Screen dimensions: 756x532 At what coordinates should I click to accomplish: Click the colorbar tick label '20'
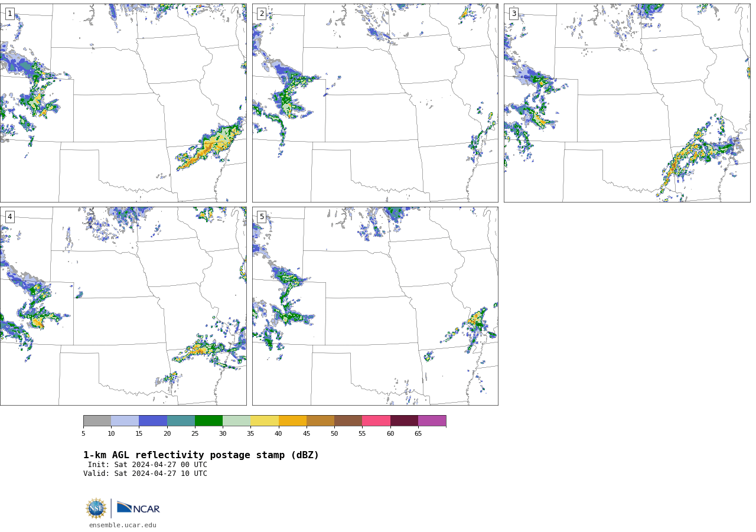[167, 434]
